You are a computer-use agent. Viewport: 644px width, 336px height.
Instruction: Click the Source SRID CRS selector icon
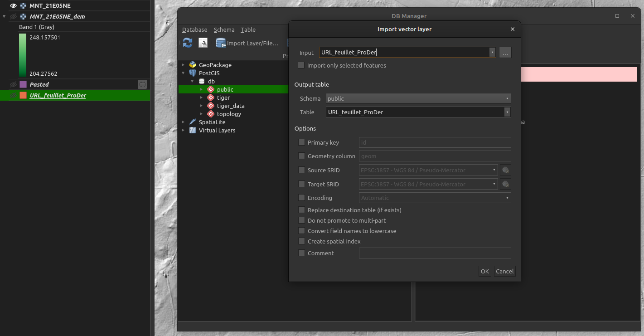point(505,170)
